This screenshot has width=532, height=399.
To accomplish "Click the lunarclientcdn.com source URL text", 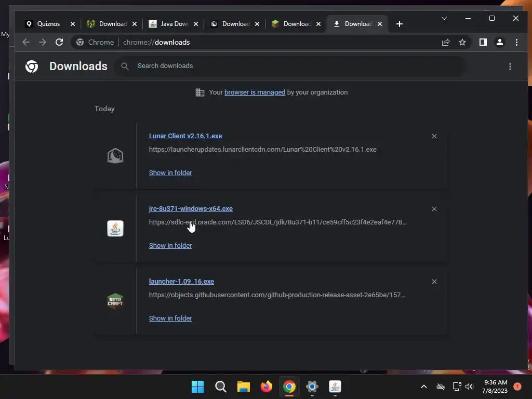I will point(262,149).
